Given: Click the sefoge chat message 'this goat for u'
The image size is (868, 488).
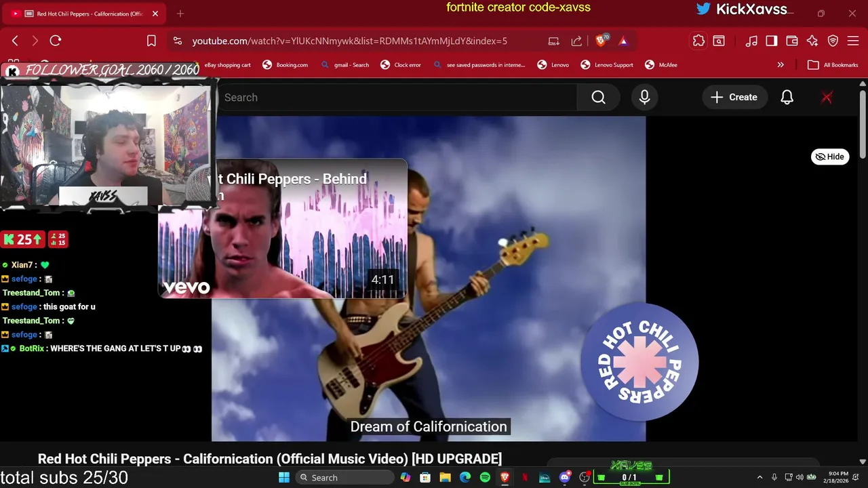Looking at the screenshot, I should click(68, 307).
